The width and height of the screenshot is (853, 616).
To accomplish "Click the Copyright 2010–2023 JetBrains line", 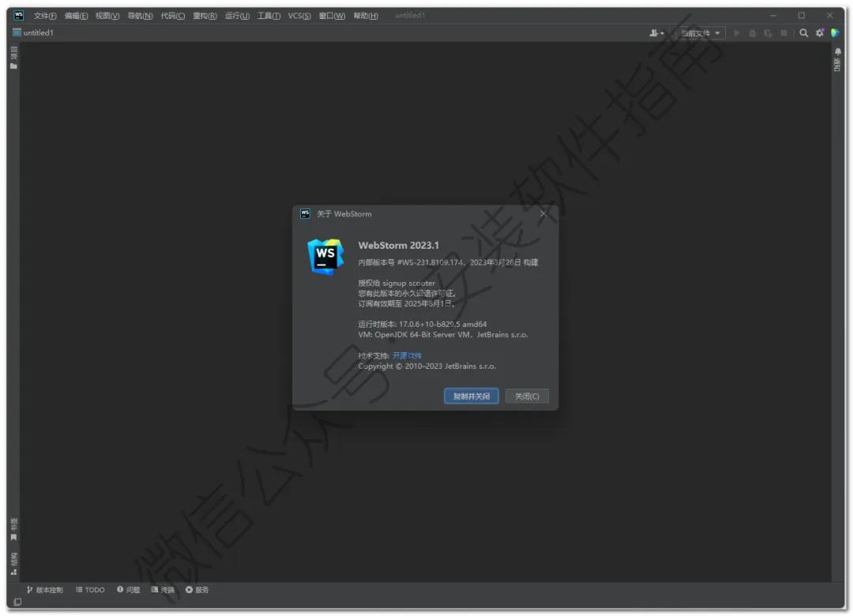I will pyautogui.click(x=427, y=366).
